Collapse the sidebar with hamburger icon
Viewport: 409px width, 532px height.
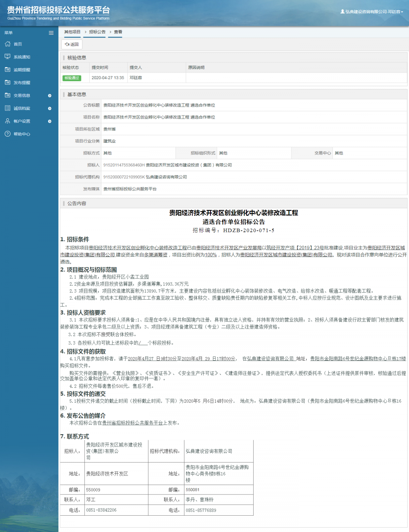pos(51,33)
